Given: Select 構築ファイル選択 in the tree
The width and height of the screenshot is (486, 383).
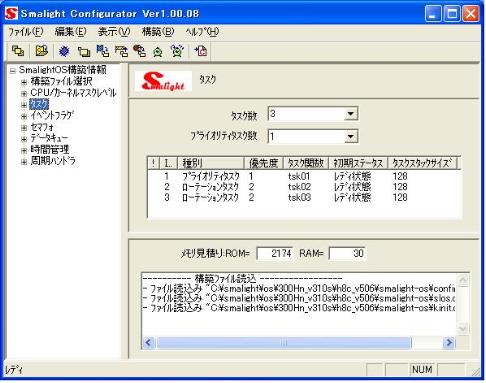Looking at the screenshot, I should point(61,81).
